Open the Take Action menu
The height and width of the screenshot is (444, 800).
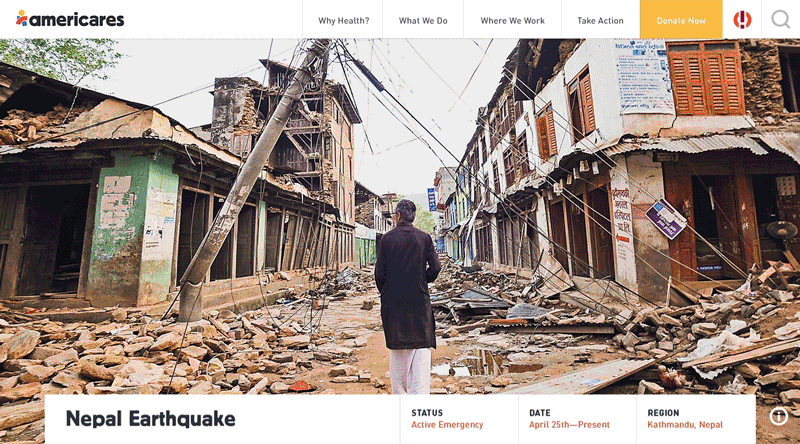coord(600,20)
